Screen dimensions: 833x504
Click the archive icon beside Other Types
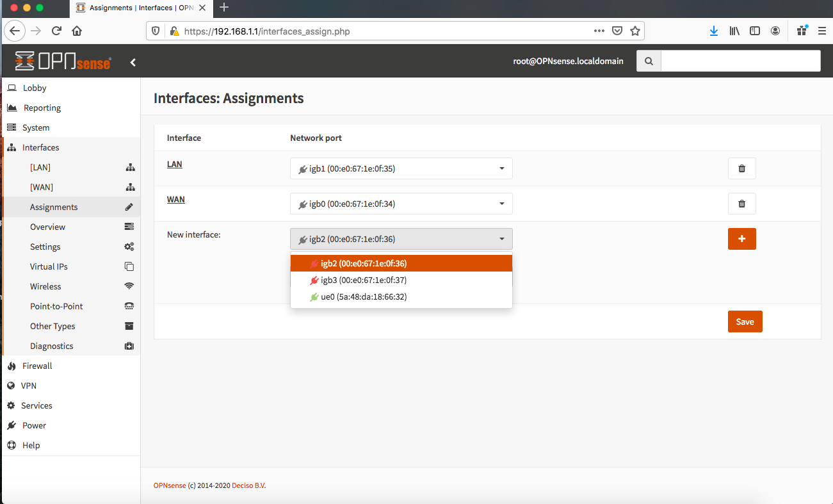coord(129,326)
